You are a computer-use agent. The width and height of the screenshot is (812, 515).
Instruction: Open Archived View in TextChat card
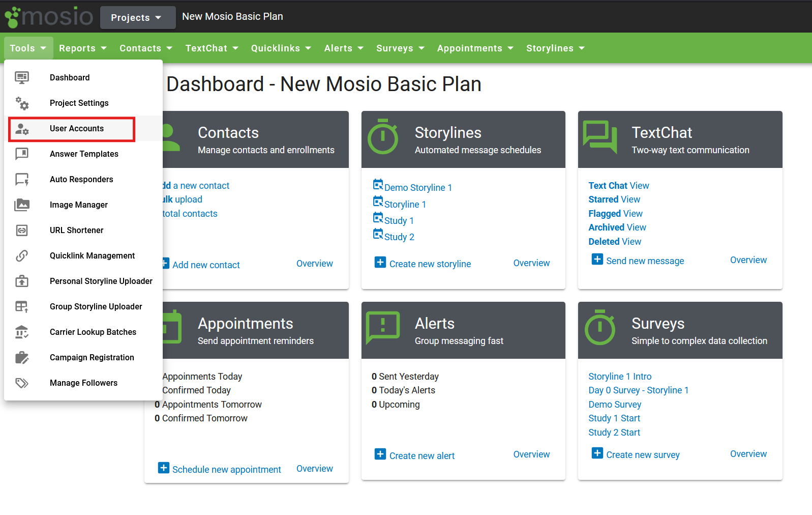pyautogui.click(x=617, y=227)
